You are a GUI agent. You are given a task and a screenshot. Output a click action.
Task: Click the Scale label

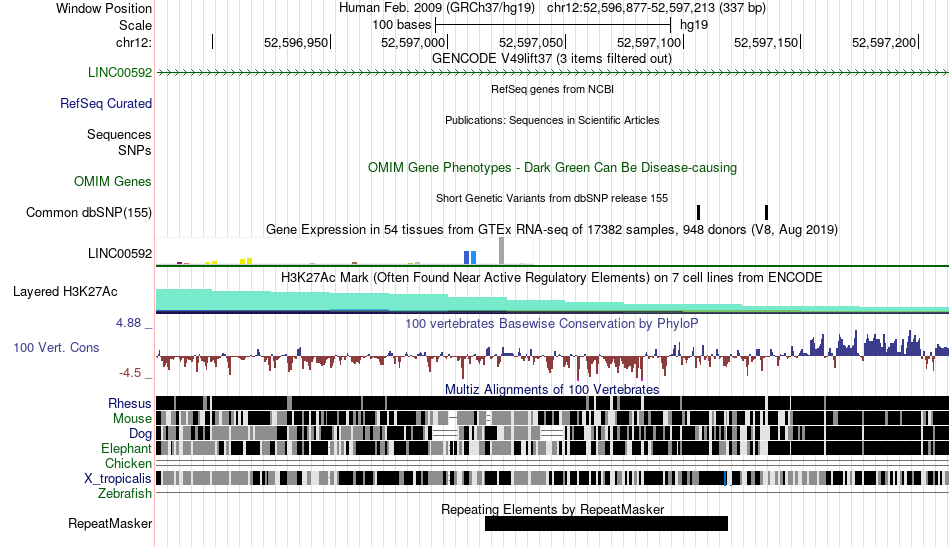point(136,26)
